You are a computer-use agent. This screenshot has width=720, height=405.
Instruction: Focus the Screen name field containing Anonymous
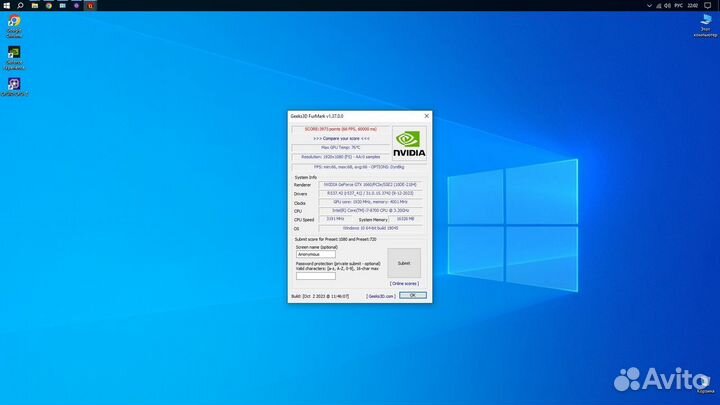[316, 254]
